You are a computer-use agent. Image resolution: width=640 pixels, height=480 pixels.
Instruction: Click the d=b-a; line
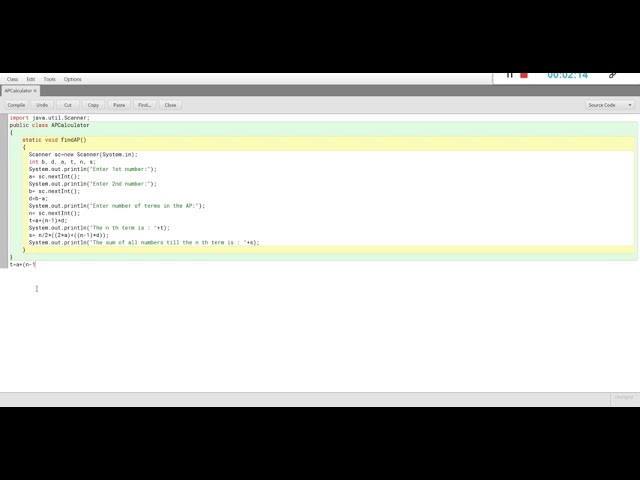click(38, 199)
